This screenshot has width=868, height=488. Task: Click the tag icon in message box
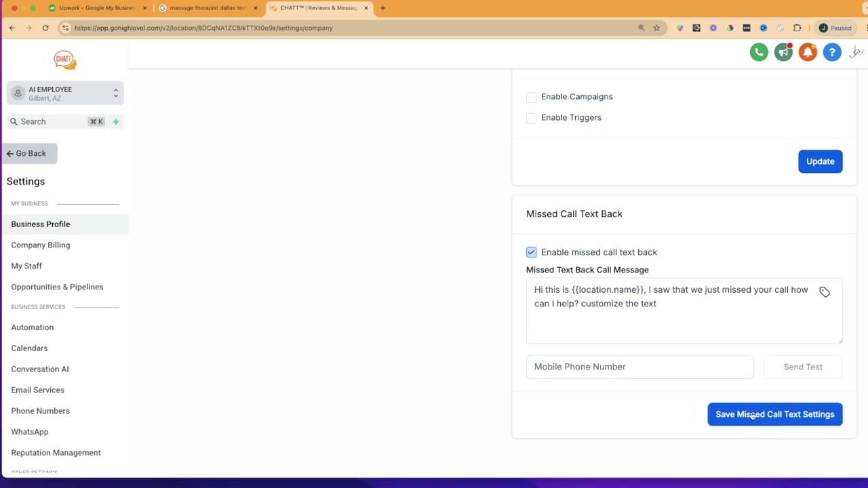click(x=825, y=292)
